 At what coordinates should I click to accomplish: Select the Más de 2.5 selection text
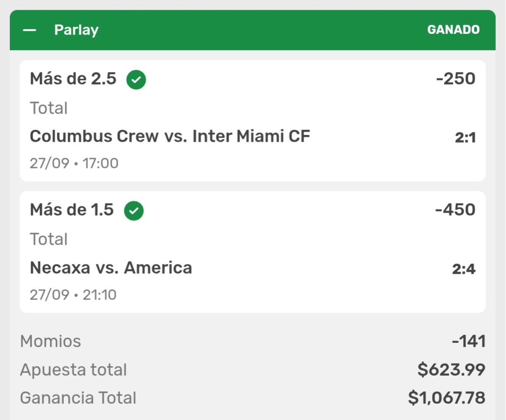pos(73,79)
